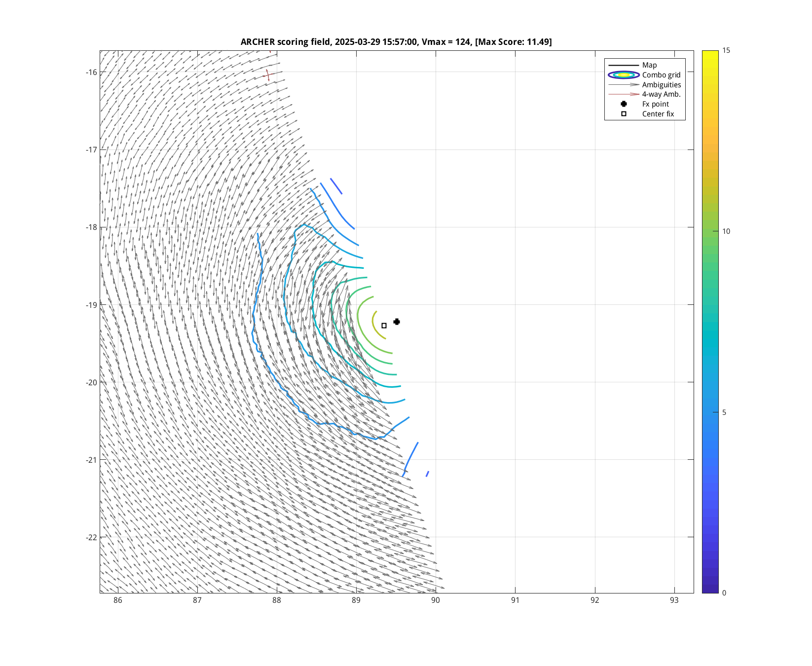Click the y-axis tick label -22
The image size is (812, 666).
(x=92, y=537)
